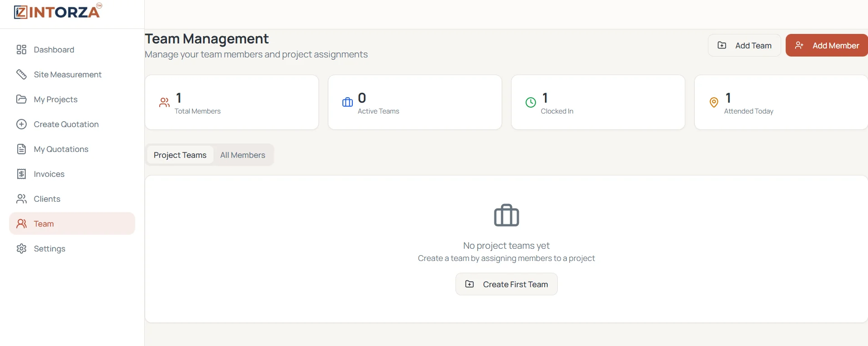Click the Create Quotation plus-circle icon
Screen dimensions: 868x346
(x=21, y=124)
